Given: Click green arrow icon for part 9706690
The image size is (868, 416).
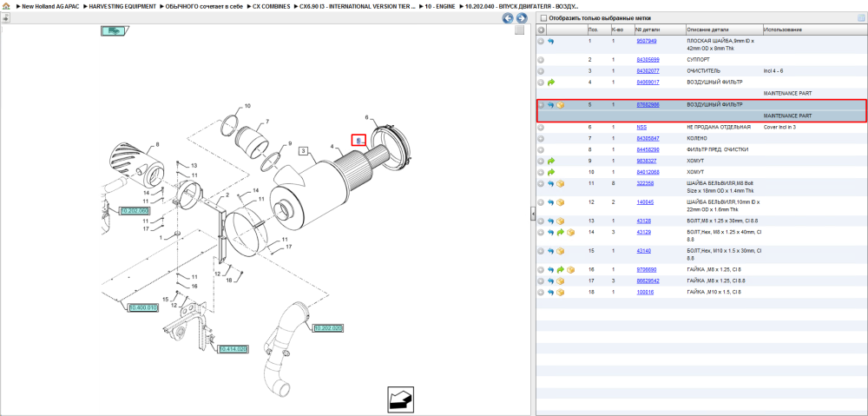Looking at the screenshot, I should (x=560, y=270).
